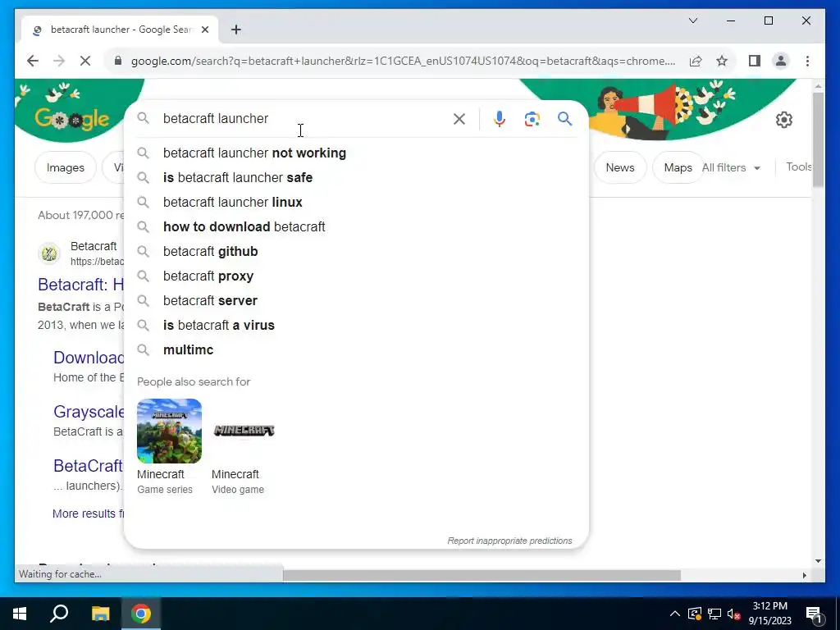The height and width of the screenshot is (630, 840).
Task: Open the tab search chevron
Action: pyautogui.click(x=692, y=21)
